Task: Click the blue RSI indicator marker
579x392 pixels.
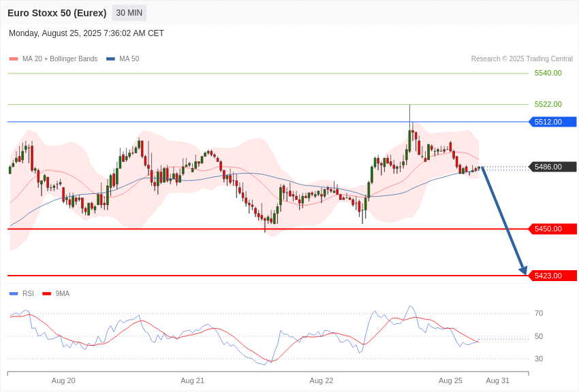Action: click(12, 293)
